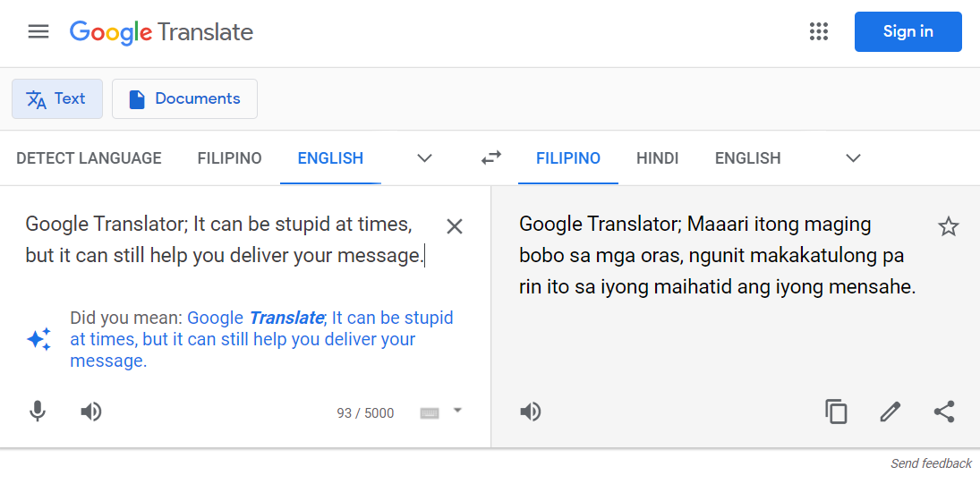Clear the source text
Image resolution: width=980 pixels, height=484 pixels.
click(455, 226)
